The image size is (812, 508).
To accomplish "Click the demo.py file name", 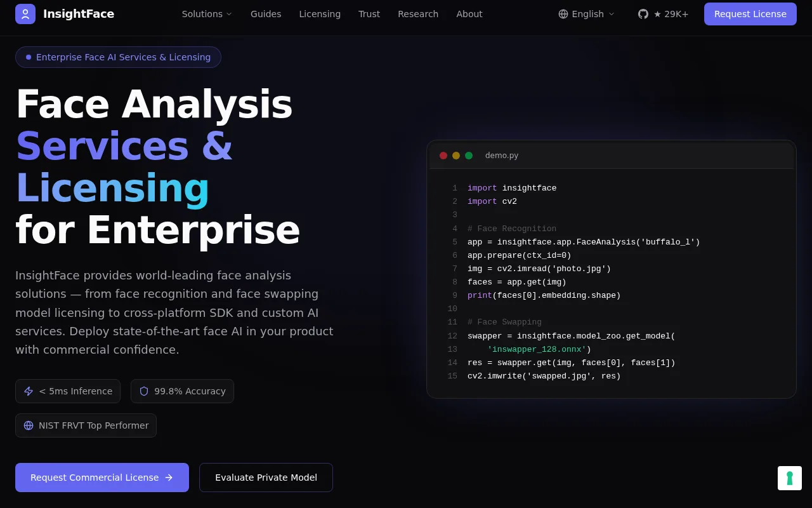I will point(502,156).
